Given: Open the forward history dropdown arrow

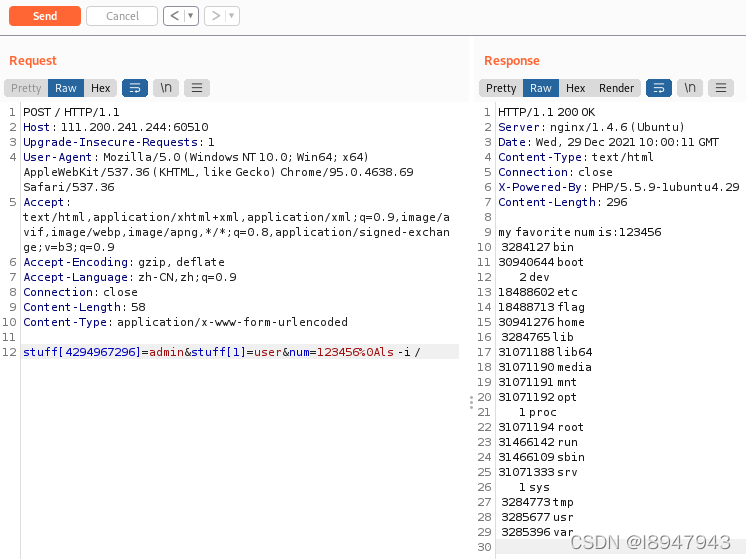Looking at the screenshot, I should [232, 16].
